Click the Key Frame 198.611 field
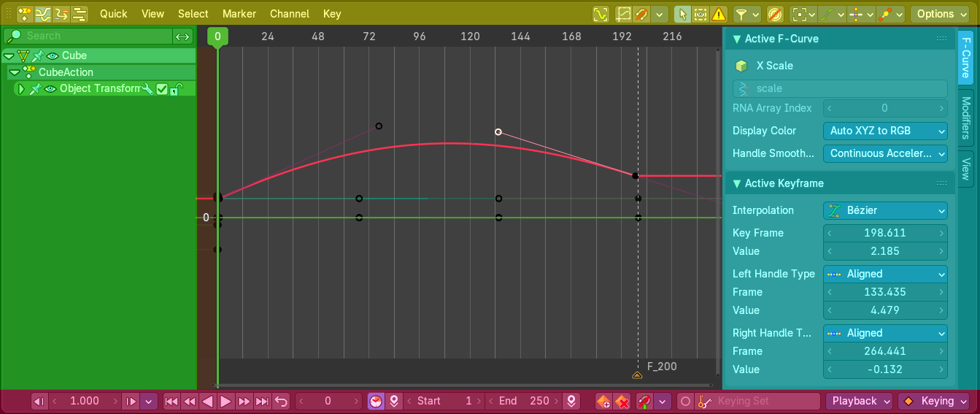This screenshot has height=414, width=980. [x=885, y=233]
